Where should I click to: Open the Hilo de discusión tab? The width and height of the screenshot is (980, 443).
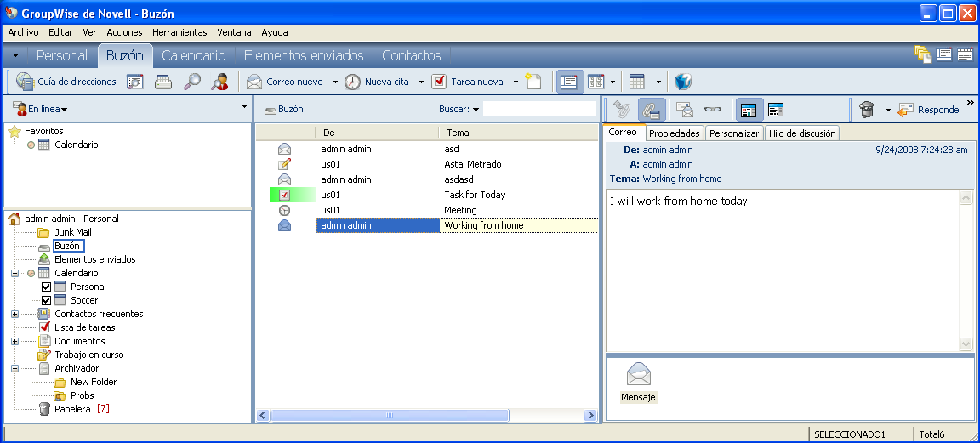click(802, 133)
